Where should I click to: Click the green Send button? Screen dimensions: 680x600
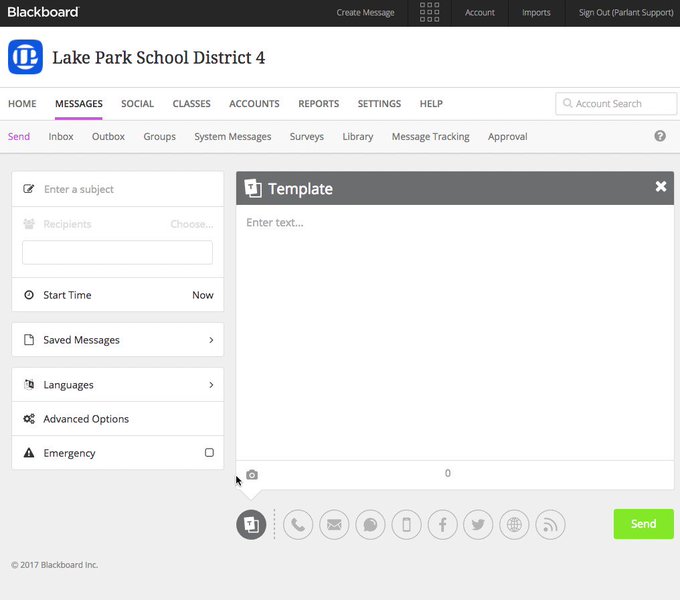point(644,524)
